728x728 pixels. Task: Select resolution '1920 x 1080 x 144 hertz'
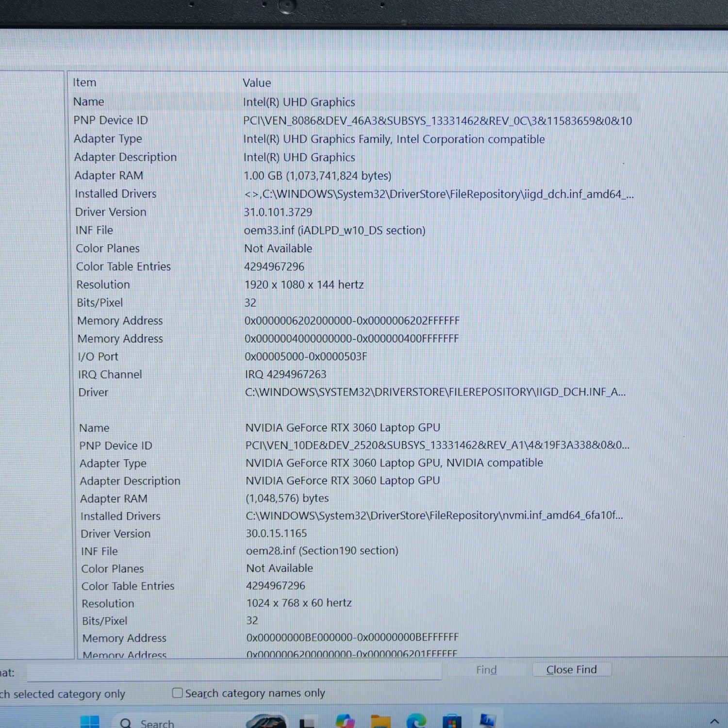[x=304, y=284]
